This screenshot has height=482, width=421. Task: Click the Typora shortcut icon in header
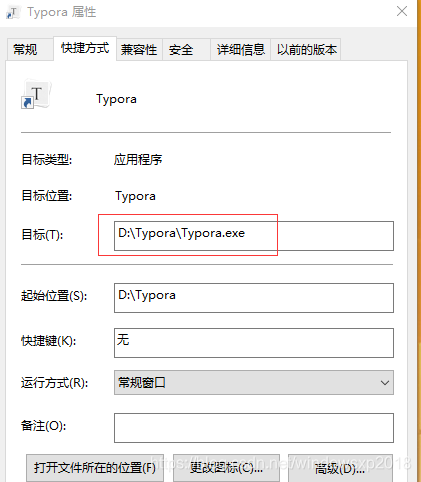(36, 94)
